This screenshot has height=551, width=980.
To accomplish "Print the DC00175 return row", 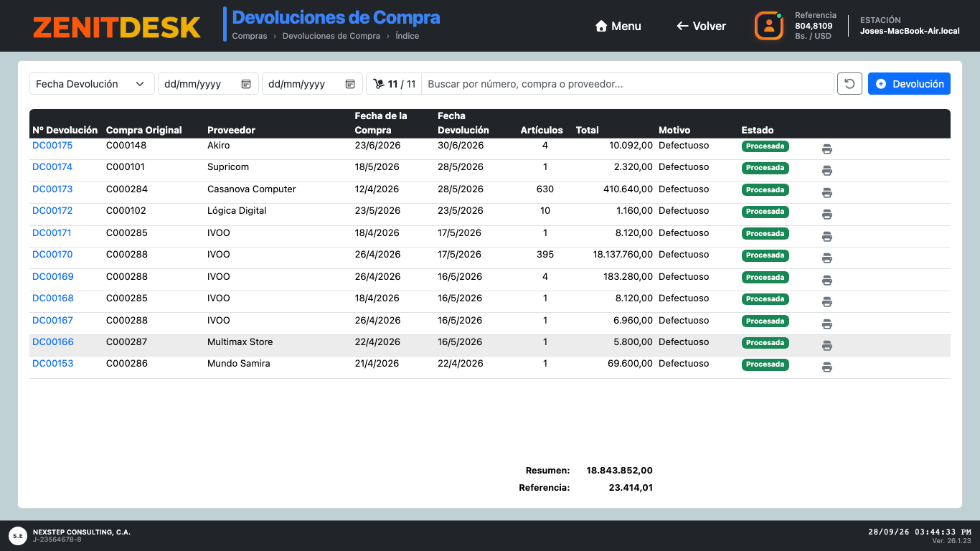I will [x=827, y=149].
